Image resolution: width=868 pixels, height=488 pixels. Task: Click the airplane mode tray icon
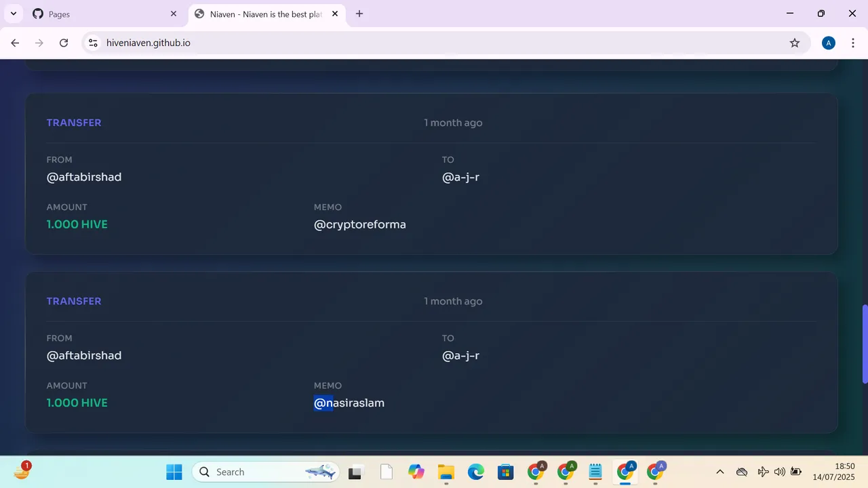[x=763, y=472]
